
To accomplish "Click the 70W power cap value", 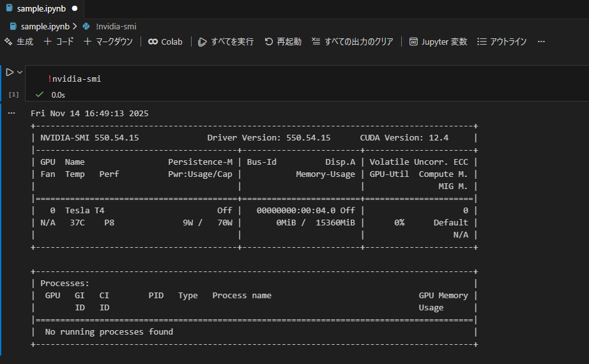I will click(225, 223).
